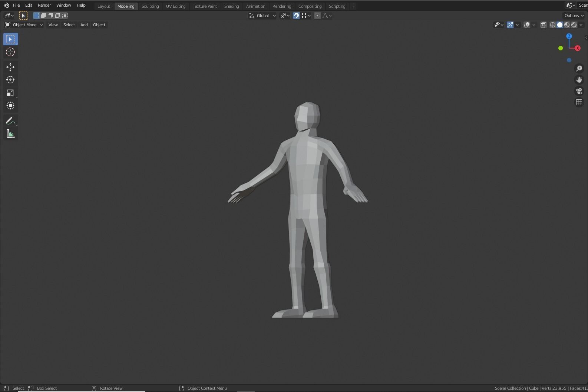This screenshot has height=392, width=588.
Task: Pick the Measure ruler tool
Action: click(10, 134)
